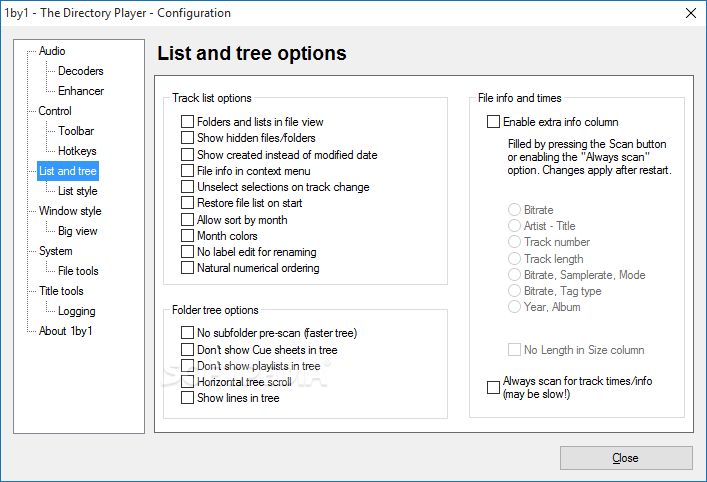
Task: Select Control in the settings tree
Action: click(x=55, y=111)
